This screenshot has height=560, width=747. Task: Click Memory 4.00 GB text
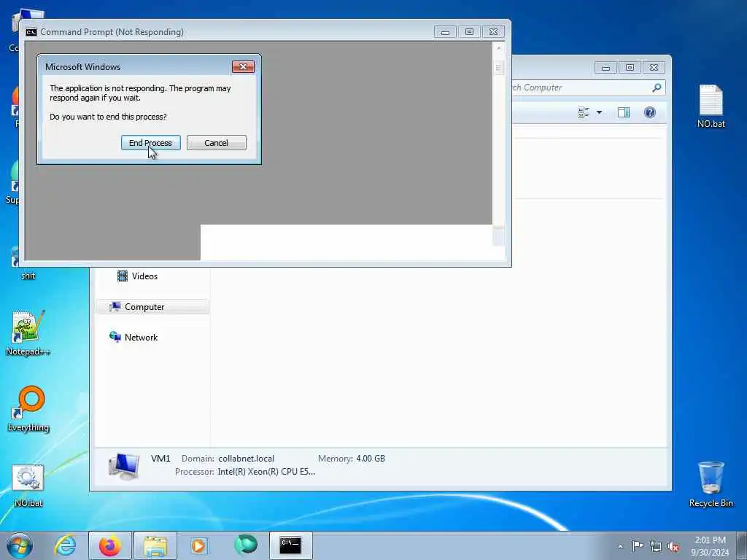click(x=352, y=459)
